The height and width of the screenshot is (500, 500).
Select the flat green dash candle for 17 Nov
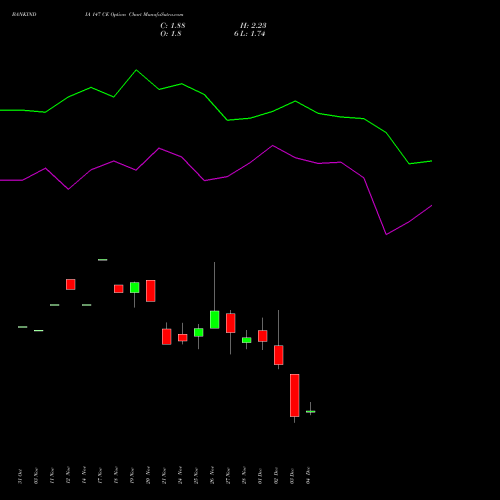(103, 260)
